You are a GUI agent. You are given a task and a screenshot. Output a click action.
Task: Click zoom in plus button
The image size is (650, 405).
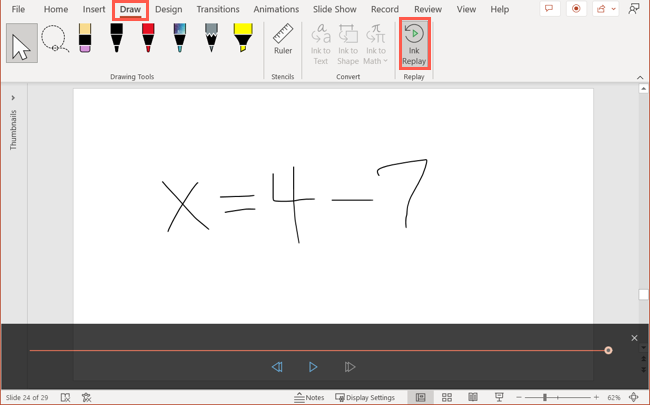point(596,398)
